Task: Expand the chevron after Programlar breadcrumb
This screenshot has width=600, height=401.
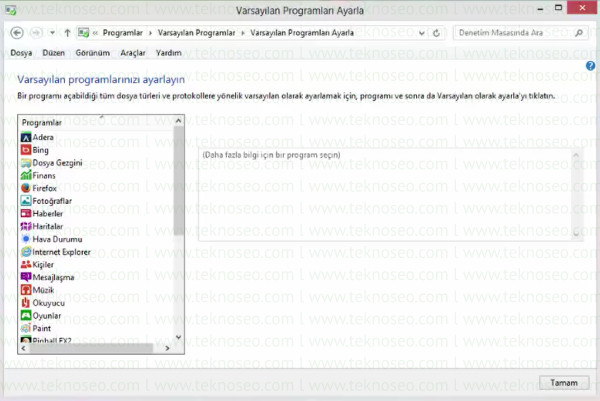Action: coord(150,33)
